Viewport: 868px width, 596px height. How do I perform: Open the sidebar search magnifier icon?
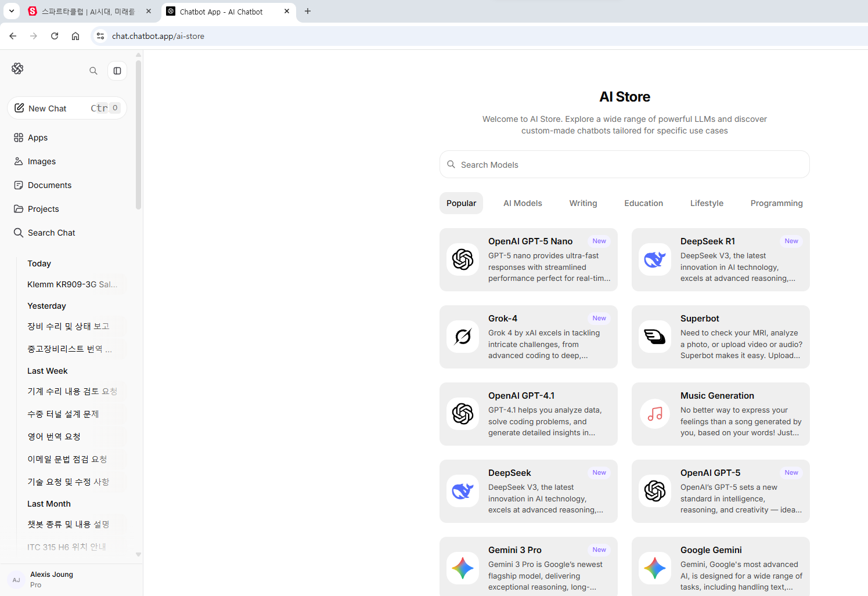(93, 71)
